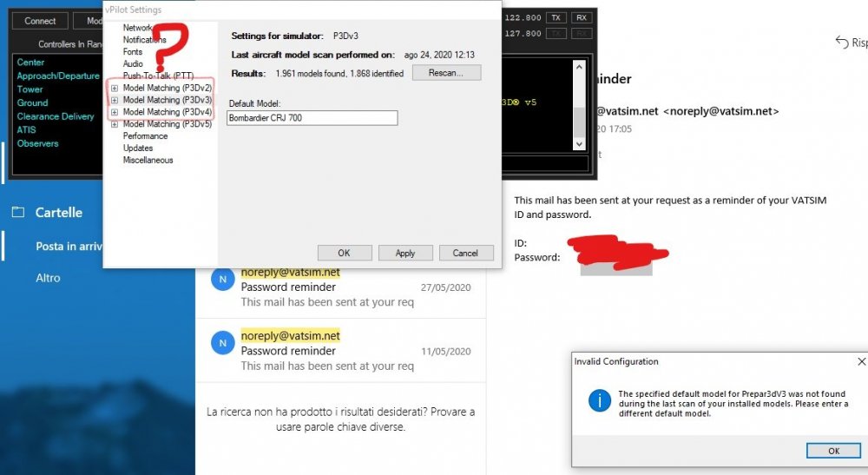Screen dimensions: 868x475
Task: Apply vPilot settings changes
Action: tap(405, 253)
